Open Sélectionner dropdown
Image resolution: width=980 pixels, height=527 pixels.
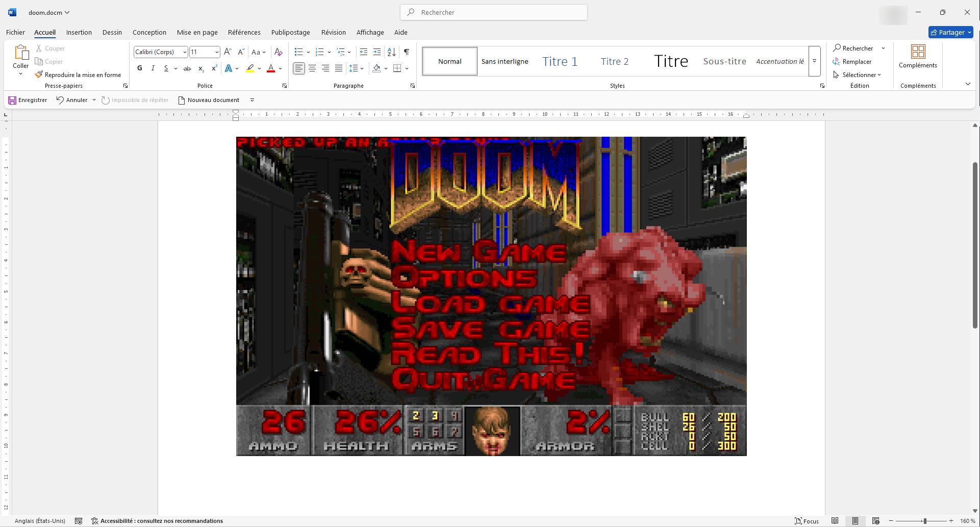coord(857,75)
